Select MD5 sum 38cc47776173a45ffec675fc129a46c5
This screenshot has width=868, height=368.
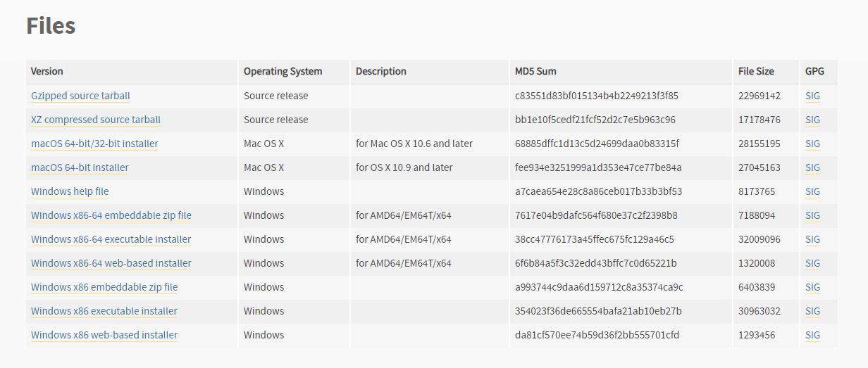[x=595, y=239]
